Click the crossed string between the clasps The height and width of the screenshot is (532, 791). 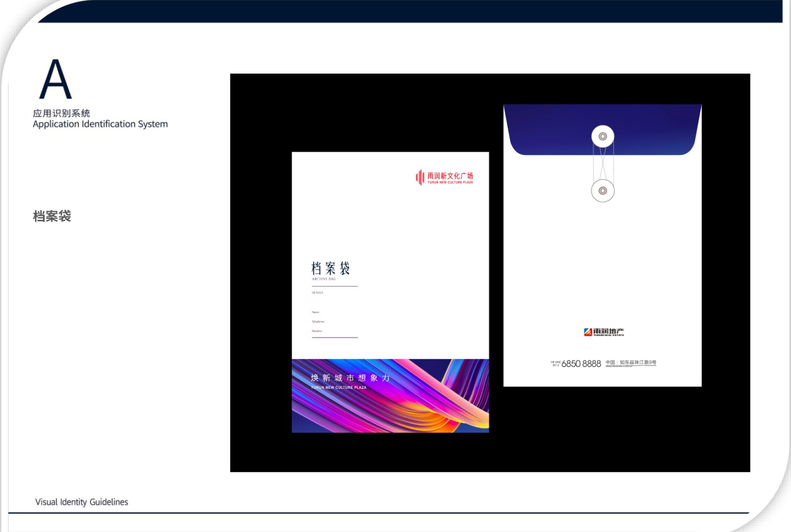(x=603, y=164)
